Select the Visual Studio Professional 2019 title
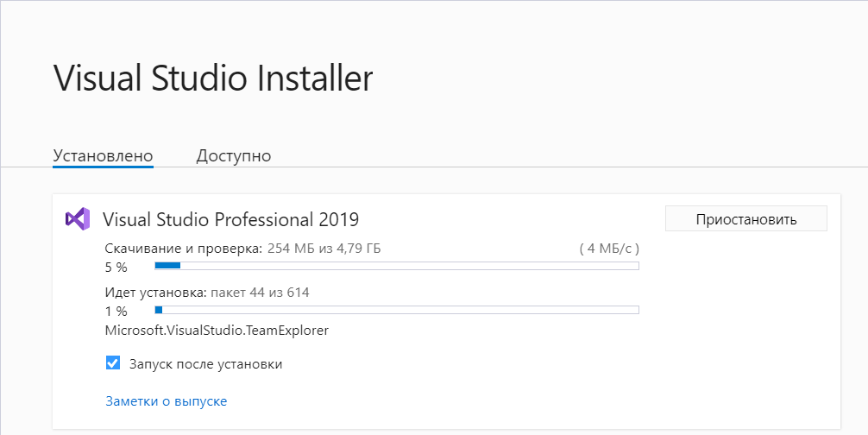This screenshot has width=868, height=435. pos(231,219)
